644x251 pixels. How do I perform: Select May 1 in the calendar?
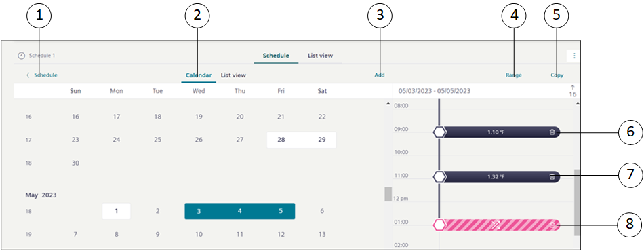point(116,211)
